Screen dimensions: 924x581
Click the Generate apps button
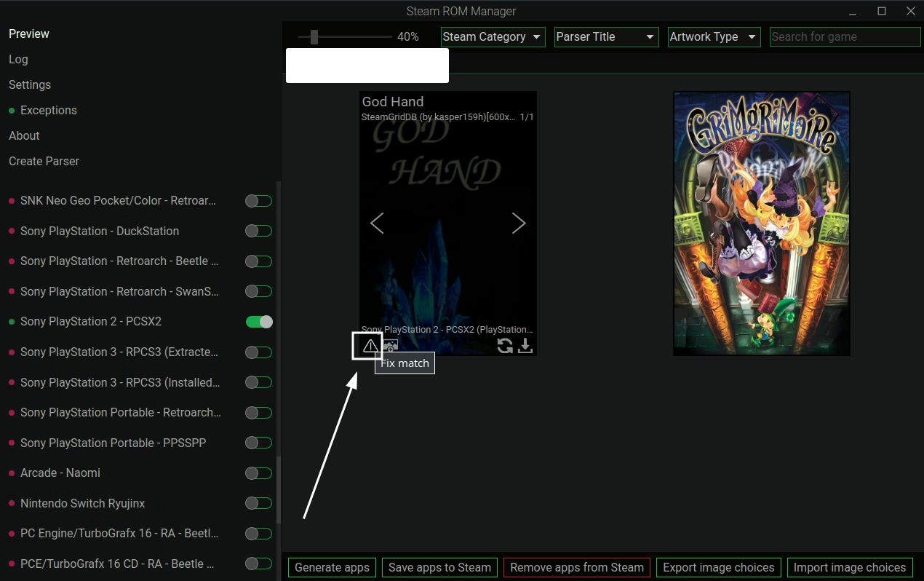(x=332, y=567)
